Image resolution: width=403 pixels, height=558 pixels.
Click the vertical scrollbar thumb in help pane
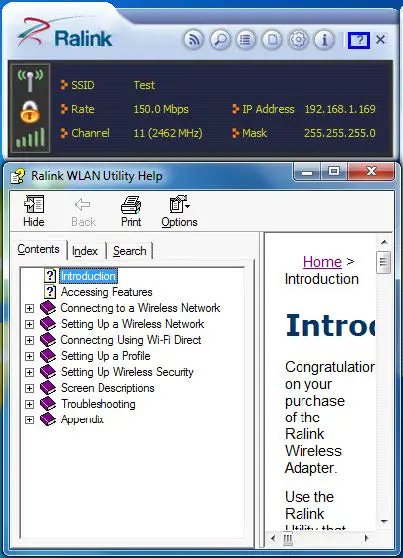click(383, 262)
